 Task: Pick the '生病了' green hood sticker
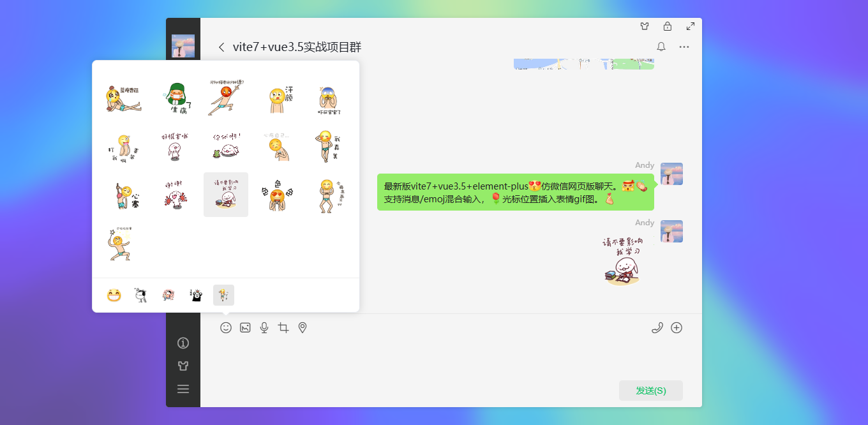coord(176,98)
